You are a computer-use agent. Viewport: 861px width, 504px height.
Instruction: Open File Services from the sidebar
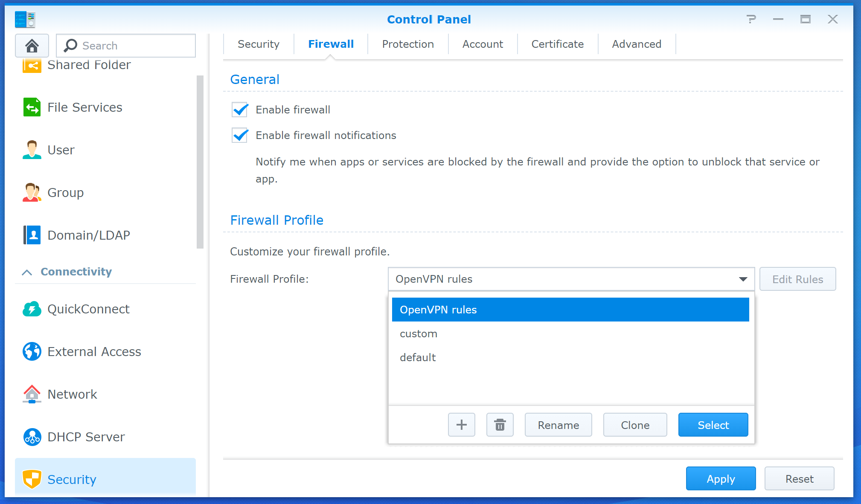[84, 107]
